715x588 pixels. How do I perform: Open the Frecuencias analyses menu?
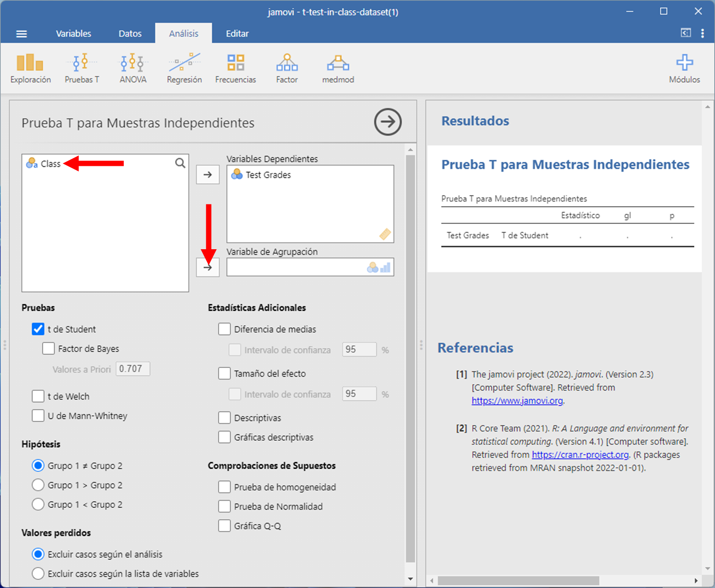(x=236, y=68)
